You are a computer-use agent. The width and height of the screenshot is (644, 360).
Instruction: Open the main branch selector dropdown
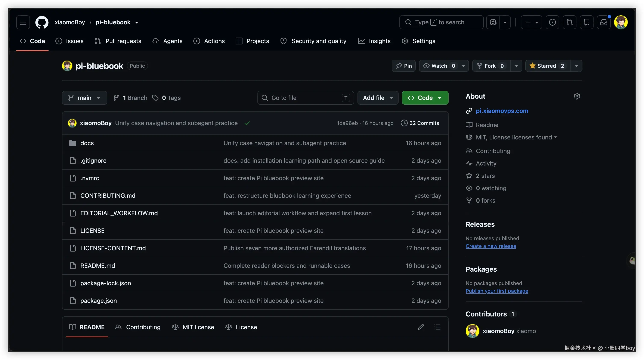click(x=84, y=98)
